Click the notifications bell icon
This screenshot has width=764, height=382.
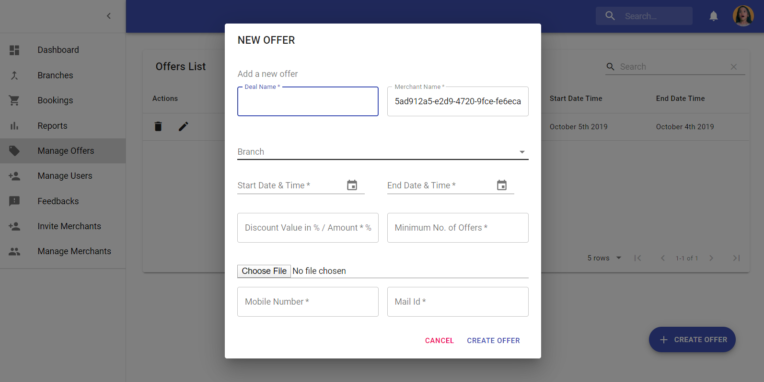pyautogui.click(x=713, y=16)
